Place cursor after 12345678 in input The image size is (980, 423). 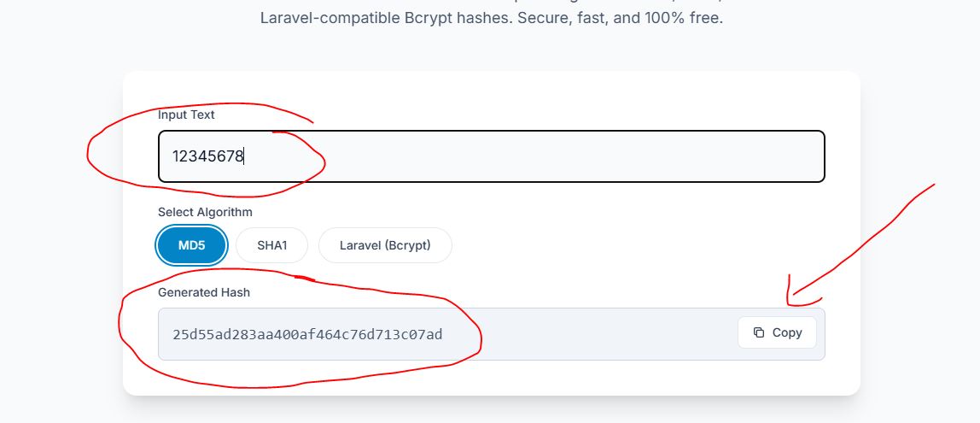[244, 156]
